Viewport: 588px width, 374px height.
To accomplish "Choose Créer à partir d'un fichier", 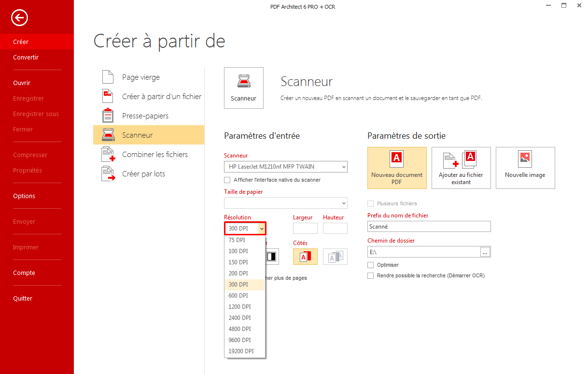I will coord(149,97).
